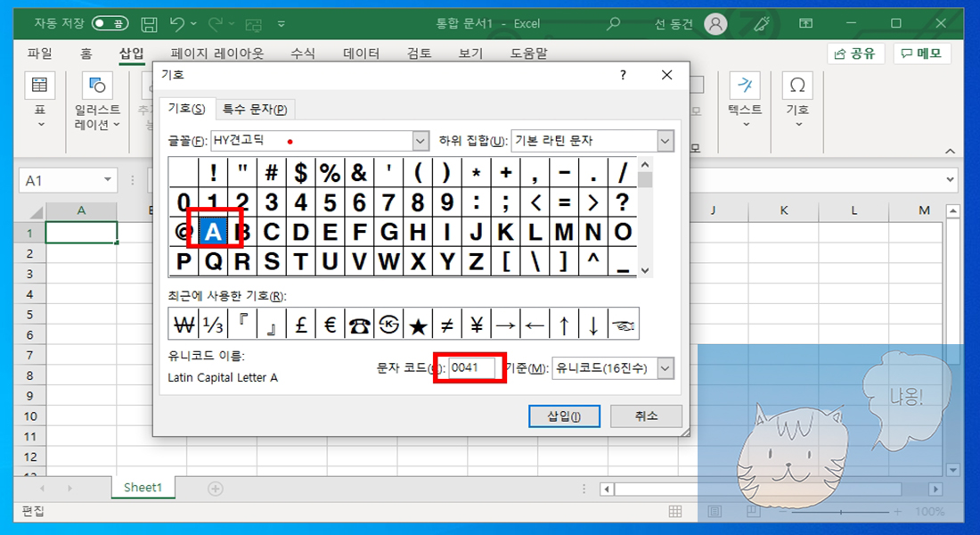
Task: Click the Redo arrow icon
Action: [x=216, y=24]
